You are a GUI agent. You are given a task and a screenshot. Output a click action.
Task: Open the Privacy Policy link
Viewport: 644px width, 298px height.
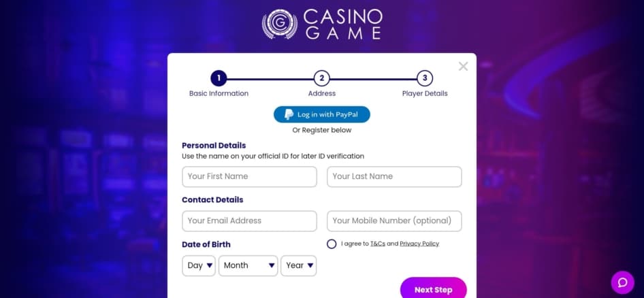click(419, 244)
